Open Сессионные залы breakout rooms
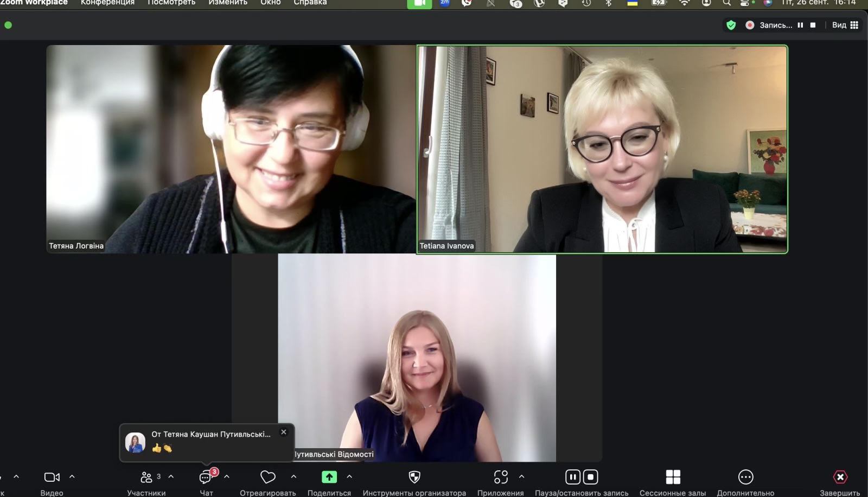The image size is (868, 497). tap(673, 477)
